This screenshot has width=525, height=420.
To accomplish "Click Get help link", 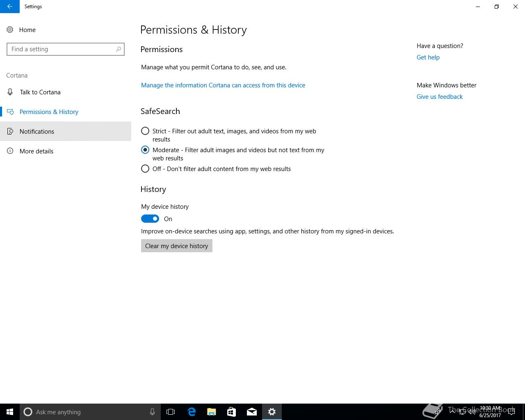I will point(428,57).
